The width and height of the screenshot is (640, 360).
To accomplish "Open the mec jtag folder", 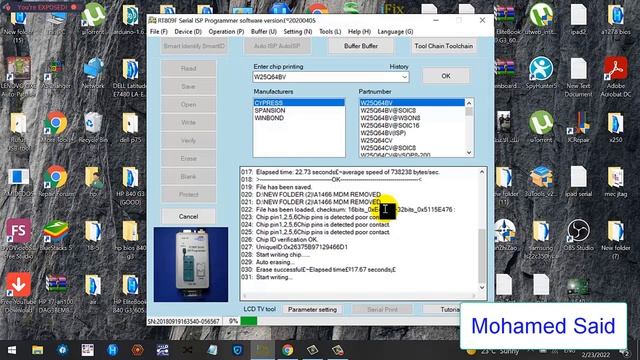I will [616, 181].
